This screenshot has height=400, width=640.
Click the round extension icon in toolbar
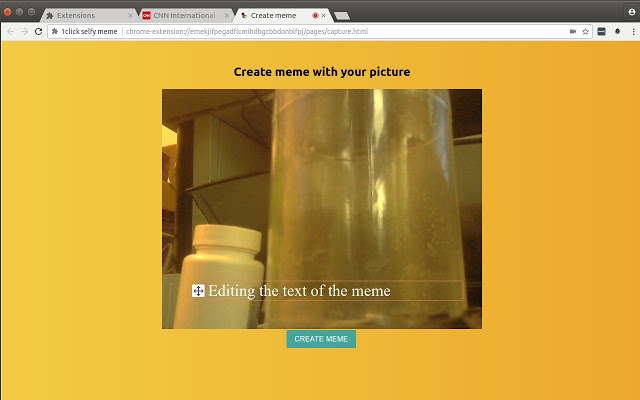click(x=617, y=32)
